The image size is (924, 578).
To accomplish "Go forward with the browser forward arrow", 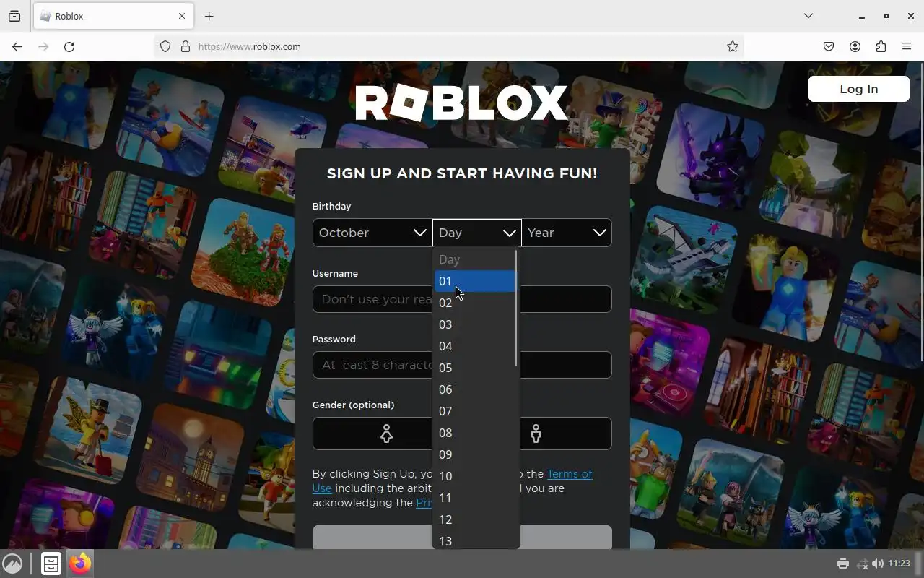I will pyautogui.click(x=43, y=46).
